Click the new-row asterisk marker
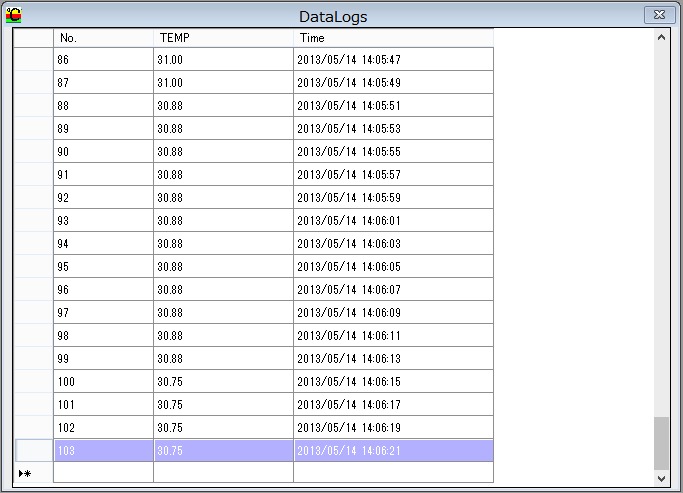 click(26, 473)
